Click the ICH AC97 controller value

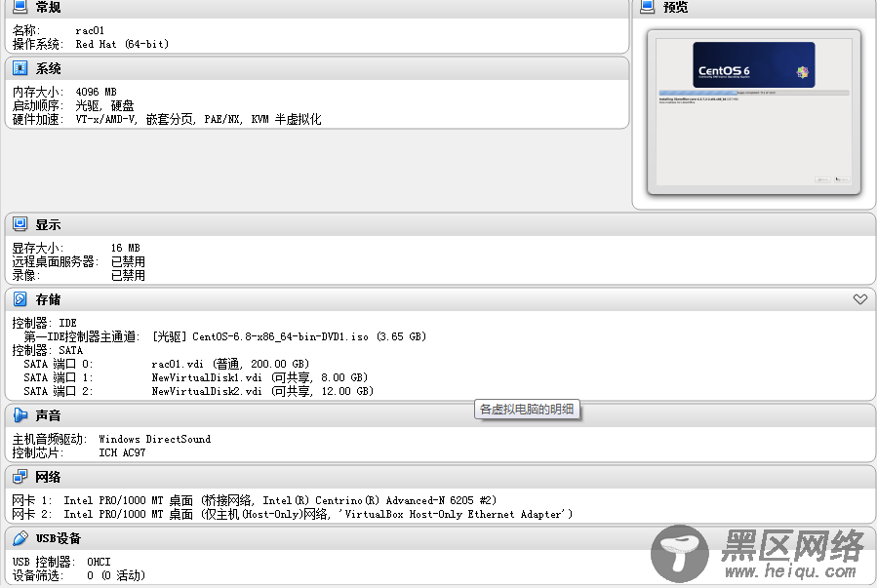(122, 452)
